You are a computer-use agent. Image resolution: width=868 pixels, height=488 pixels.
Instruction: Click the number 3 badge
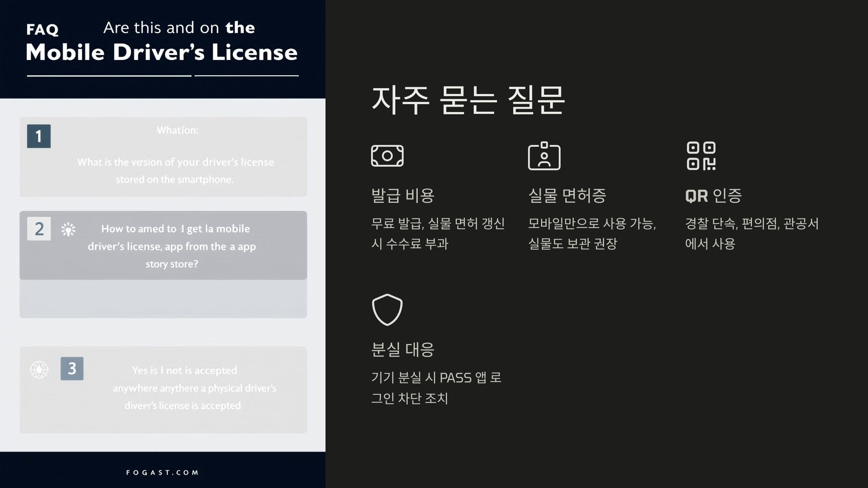click(x=72, y=368)
